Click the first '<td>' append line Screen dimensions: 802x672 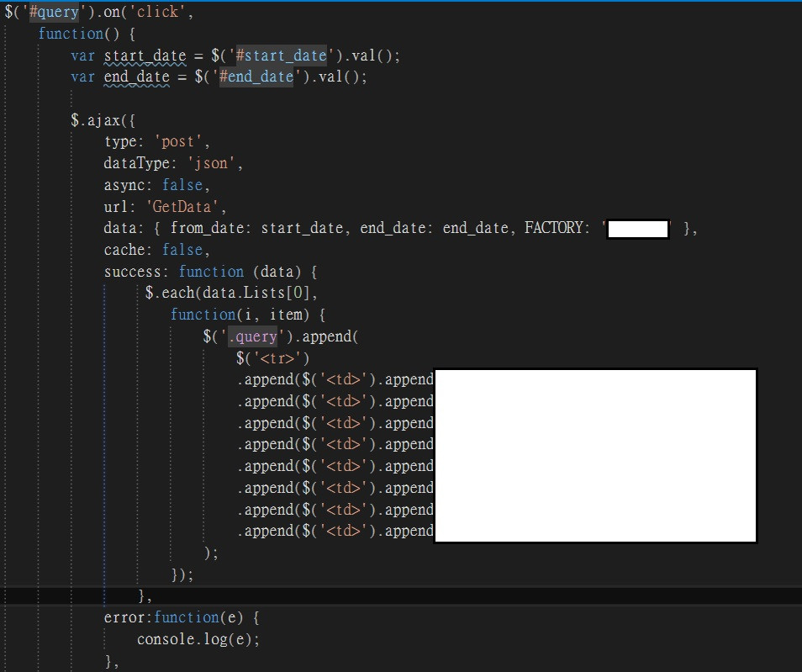(x=335, y=380)
